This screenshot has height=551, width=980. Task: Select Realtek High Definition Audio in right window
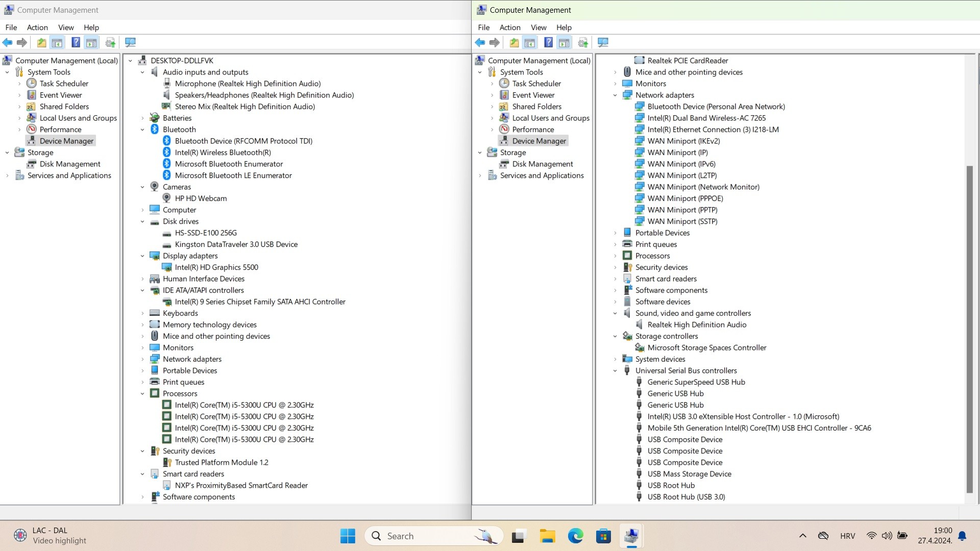click(697, 325)
